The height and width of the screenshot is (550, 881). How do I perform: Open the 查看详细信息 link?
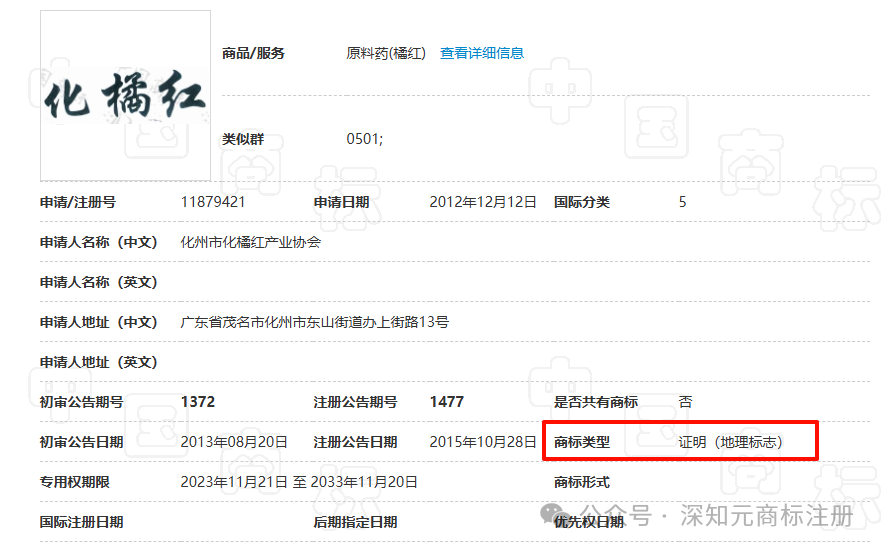coord(482,53)
